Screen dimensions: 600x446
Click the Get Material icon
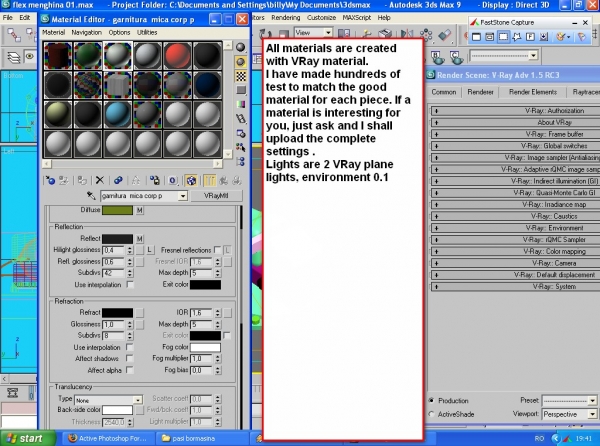pos(50,180)
